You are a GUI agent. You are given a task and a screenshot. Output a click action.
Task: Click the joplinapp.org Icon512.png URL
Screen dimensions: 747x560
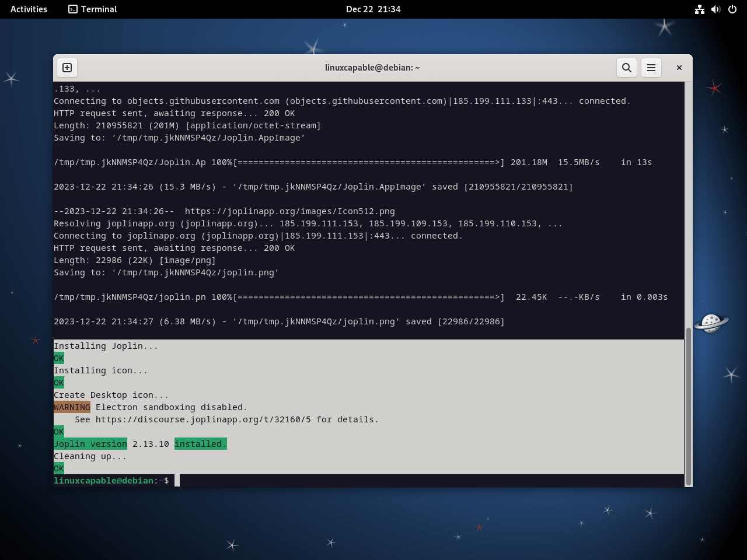click(289, 211)
